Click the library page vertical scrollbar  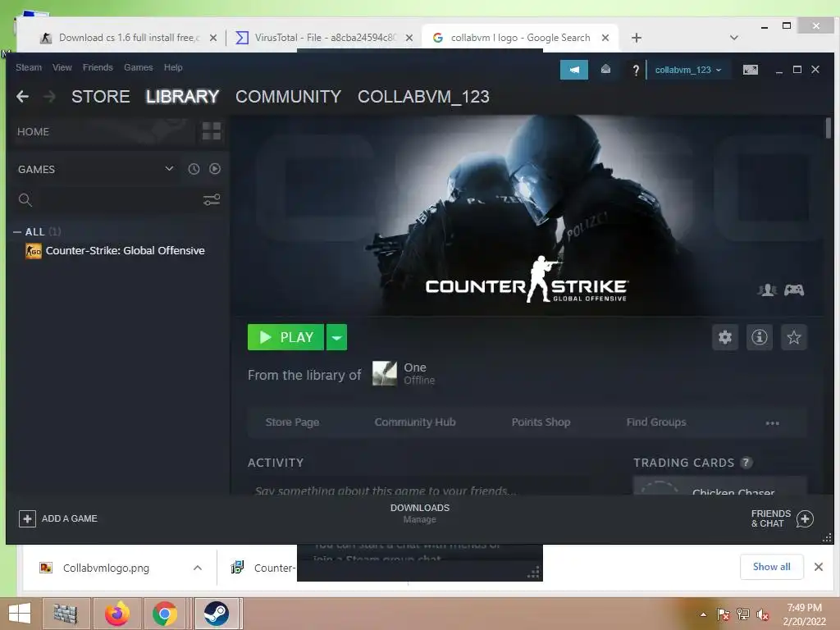(829, 129)
